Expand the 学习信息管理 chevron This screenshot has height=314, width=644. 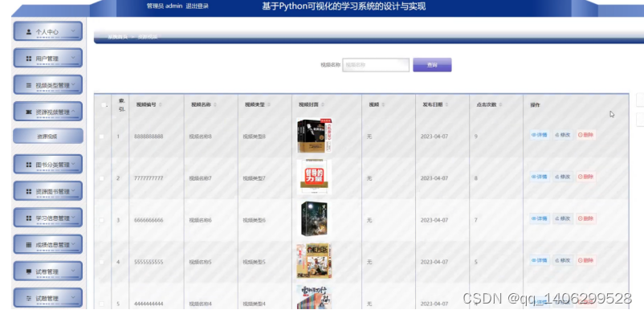point(73,217)
